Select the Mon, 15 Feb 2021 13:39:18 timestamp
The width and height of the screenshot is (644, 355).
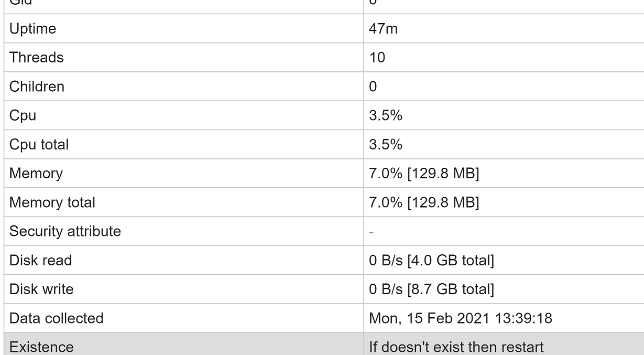461,318
